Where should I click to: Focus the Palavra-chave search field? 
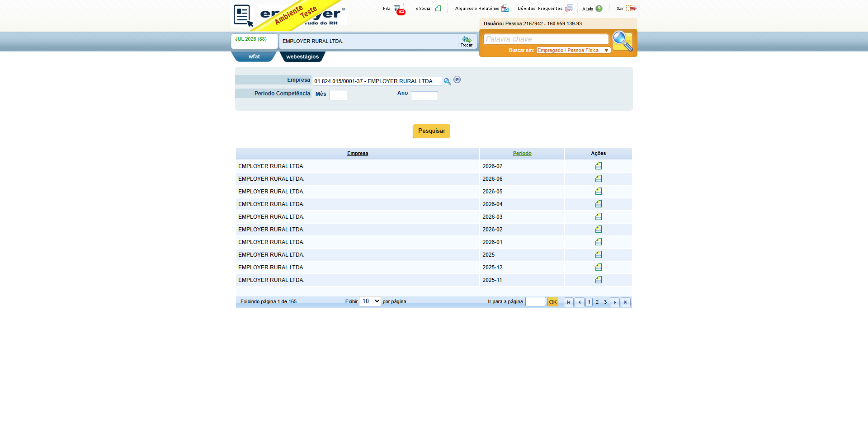[x=546, y=39]
